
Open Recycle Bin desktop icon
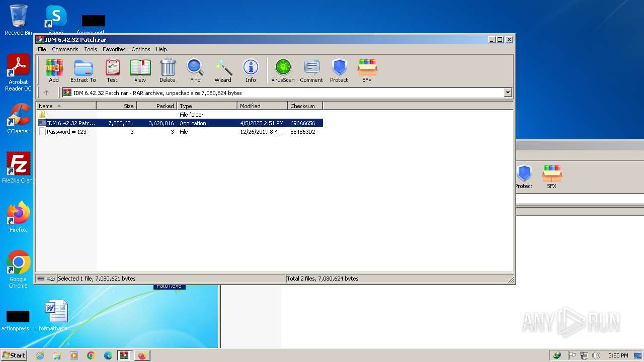pos(18,20)
